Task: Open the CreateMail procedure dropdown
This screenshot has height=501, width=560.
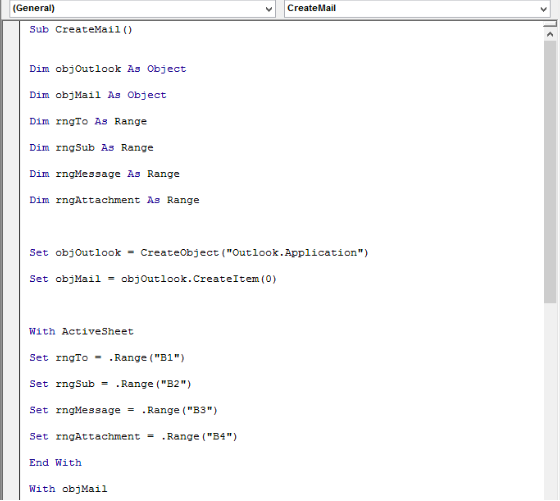Action: [543, 9]
